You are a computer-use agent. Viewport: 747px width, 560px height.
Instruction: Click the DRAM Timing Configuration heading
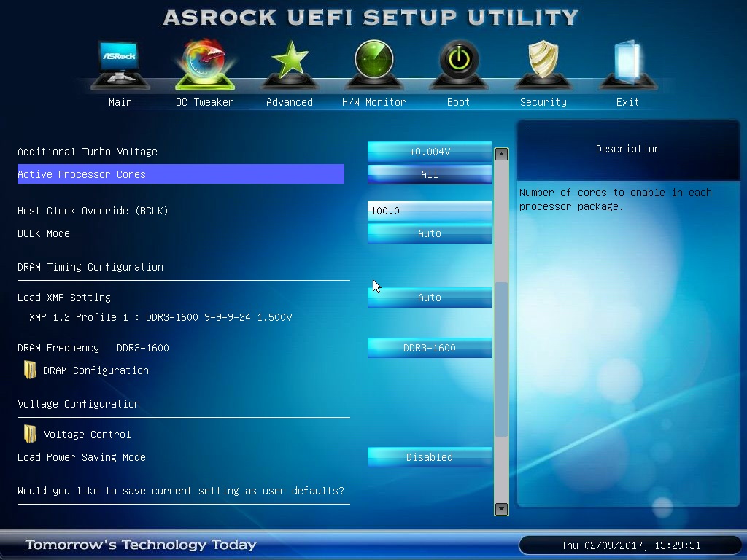[x=90, y=267]
